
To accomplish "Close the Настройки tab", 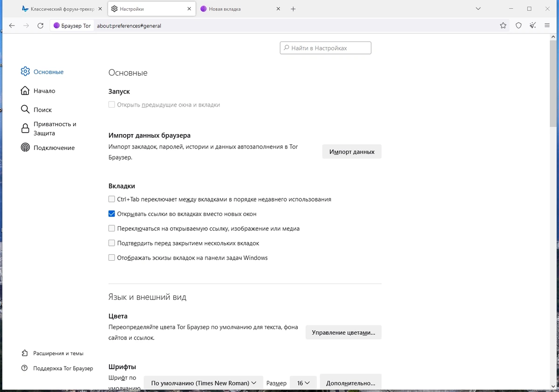I will pyautogui.click(x=189, y=9).
